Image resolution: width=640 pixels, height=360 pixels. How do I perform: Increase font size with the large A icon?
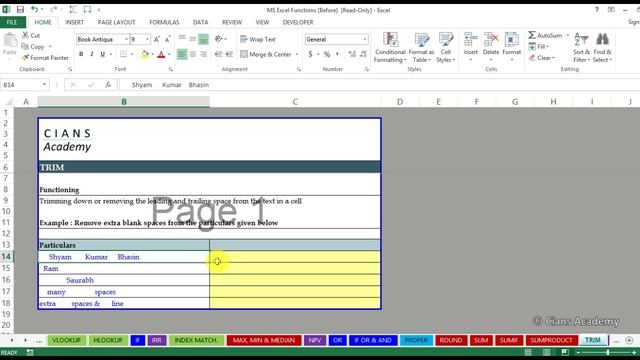(157, 39)
